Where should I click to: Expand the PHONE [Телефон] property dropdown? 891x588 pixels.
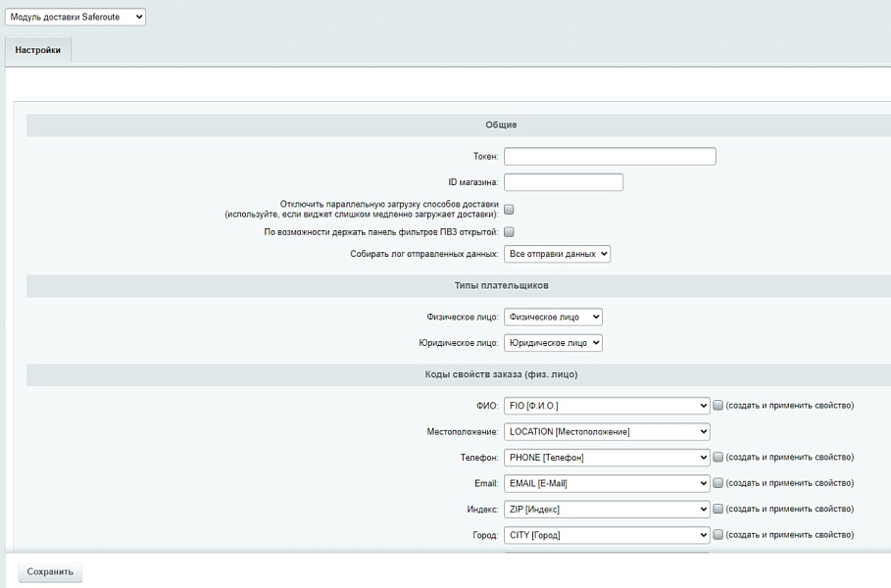[x=607, y=458]
